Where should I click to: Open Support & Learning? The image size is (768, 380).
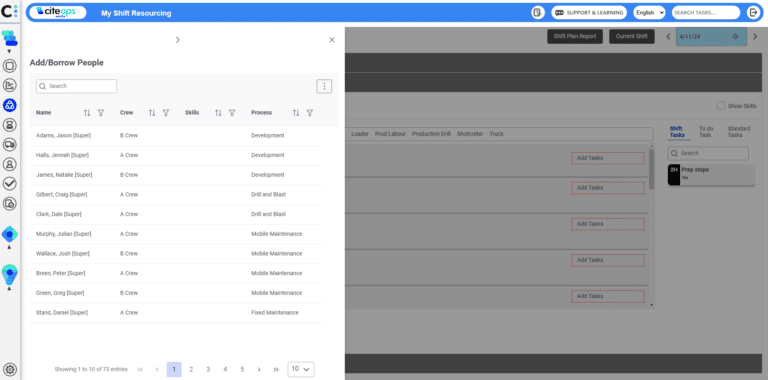click(x=589, y=13)
